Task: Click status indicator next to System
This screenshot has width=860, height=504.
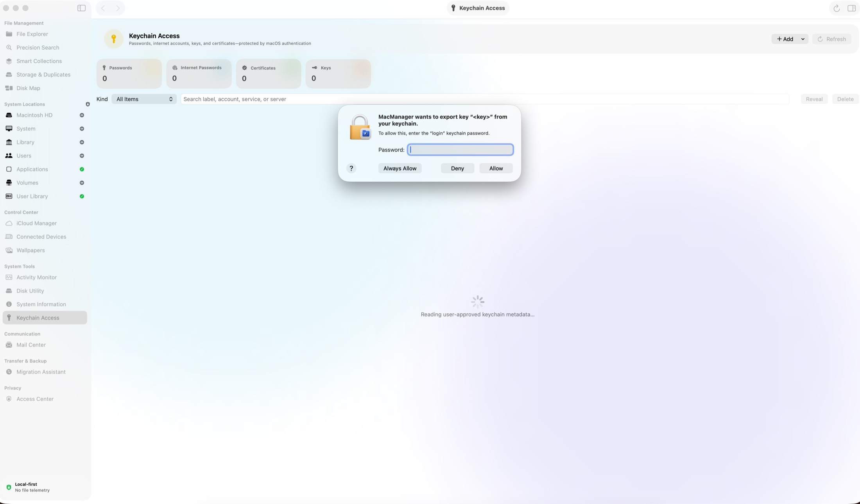Action: pyautogui.click(x=82, y=129)
